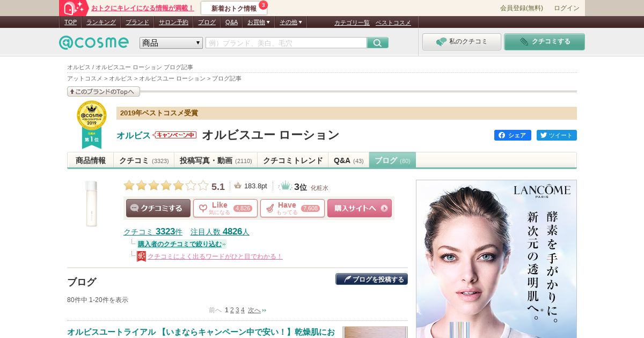Click the notification badge showing 3

(263, 5)
